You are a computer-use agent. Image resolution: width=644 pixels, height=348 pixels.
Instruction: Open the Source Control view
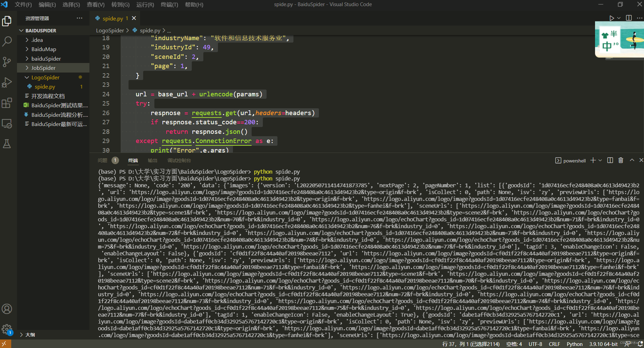point(7,62)
